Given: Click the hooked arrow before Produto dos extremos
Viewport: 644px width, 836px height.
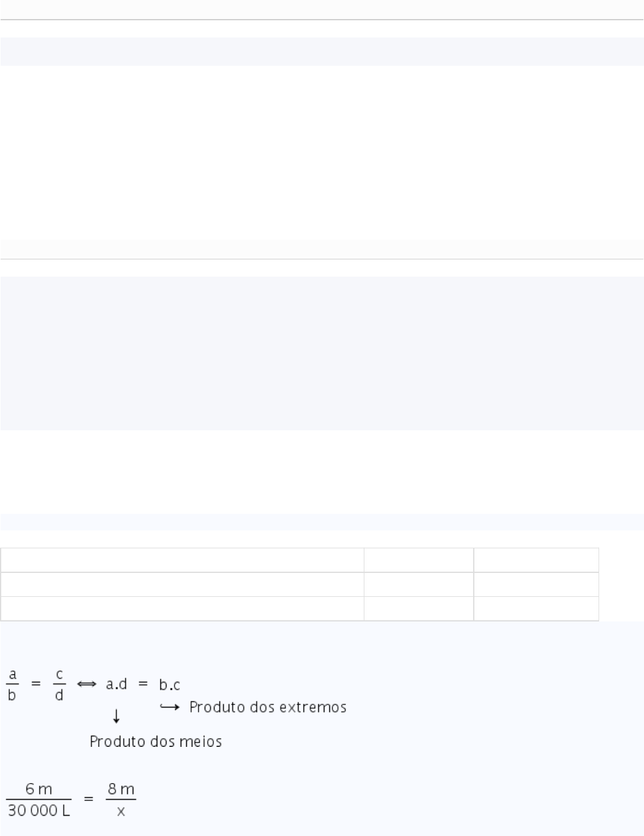Looking at the screenshot, I should (x=170, y=708).
